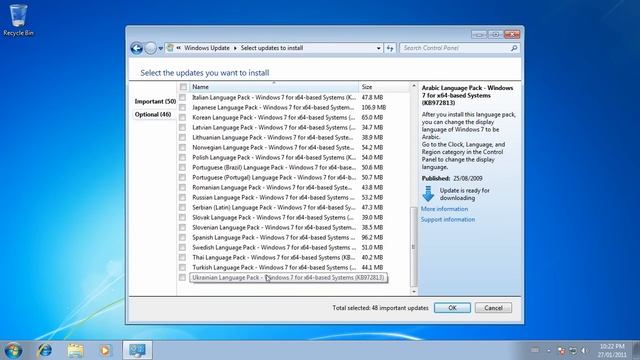Open the recent pages dropdown arrow
Screen dimensions: 640x360
(160, 48)
